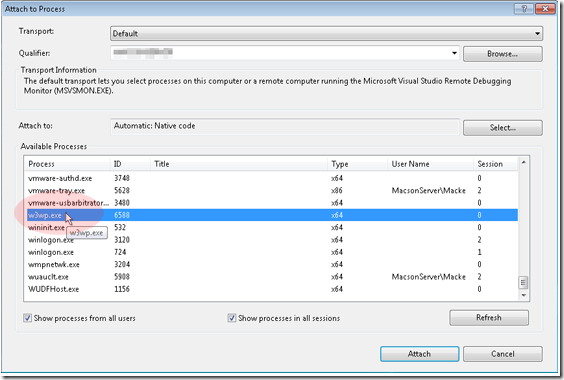The width and height of the screenshot is (564, 380).
Task: Click ID 3748 cell
Action: tap(122, 178)
